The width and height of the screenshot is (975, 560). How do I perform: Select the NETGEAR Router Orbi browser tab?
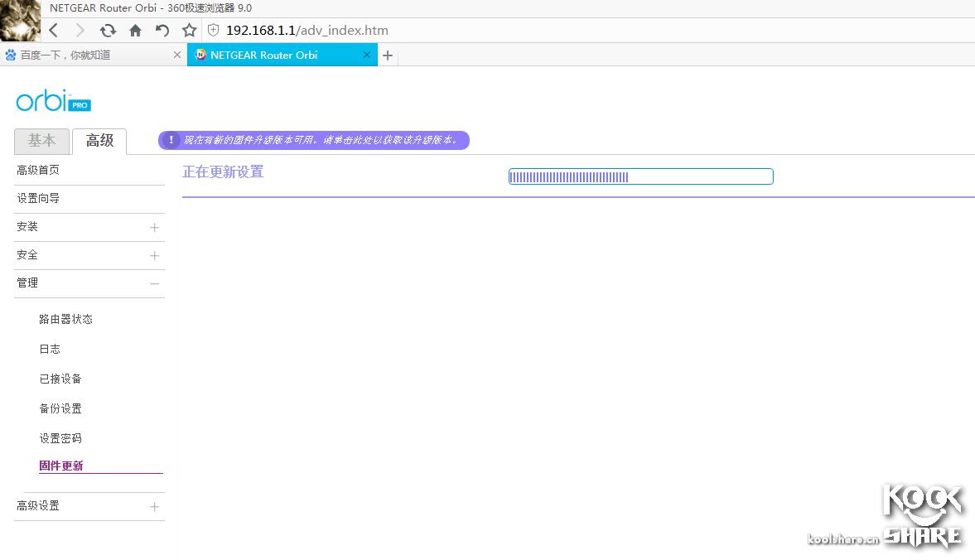pos(282,55)
